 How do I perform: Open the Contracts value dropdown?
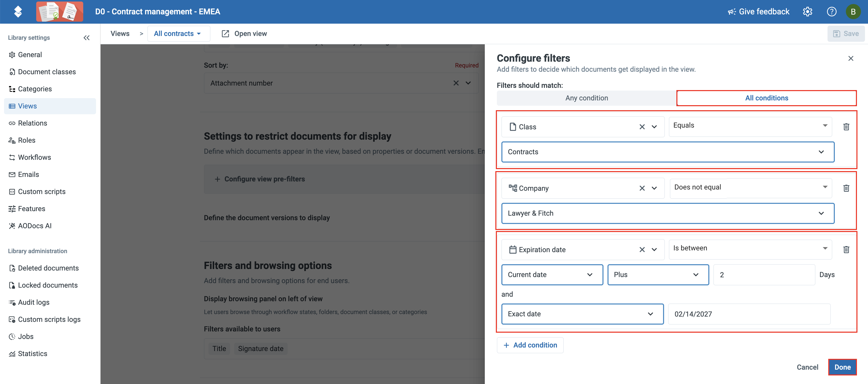(x=668, y=152)
